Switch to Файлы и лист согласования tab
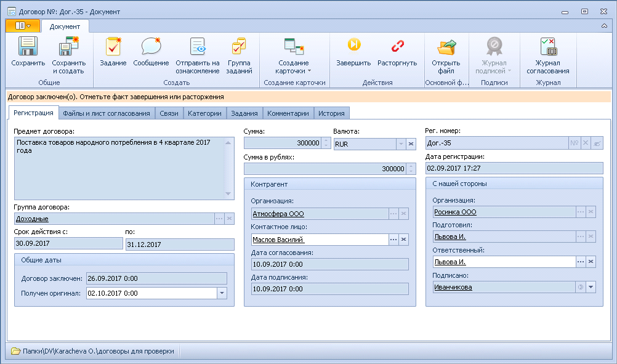 pos(107,113)
